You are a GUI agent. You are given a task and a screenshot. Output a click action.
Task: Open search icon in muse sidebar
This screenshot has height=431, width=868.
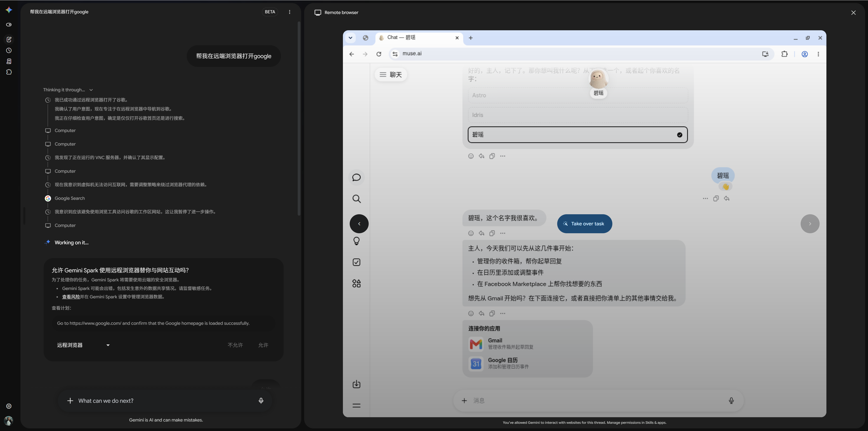tap(356, 199)
